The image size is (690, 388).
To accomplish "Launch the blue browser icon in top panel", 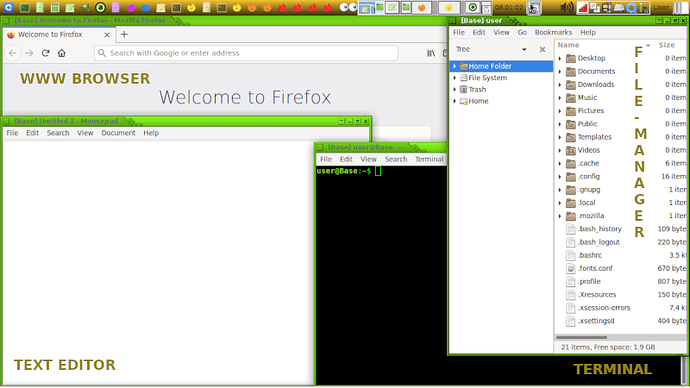I will pyautogui.click(x=146, y=7).
